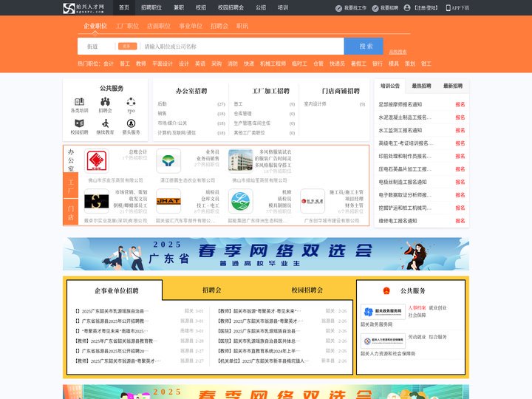The width and height of the screenshot is (532, 399).
Task: Click 报名 for 维修电工报名通知
Action: (x=460, y=221)
